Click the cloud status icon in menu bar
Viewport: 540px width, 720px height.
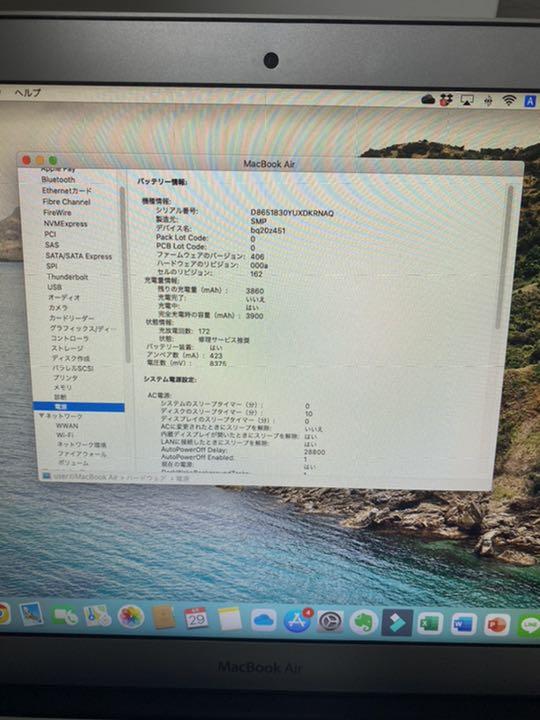tap(428, 99)
